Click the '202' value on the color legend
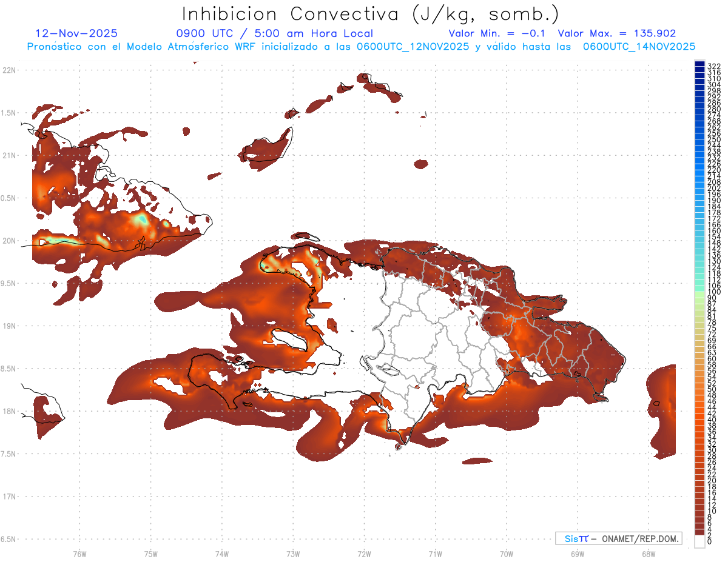This screenshot has width=728, height=562. [713, 188]
